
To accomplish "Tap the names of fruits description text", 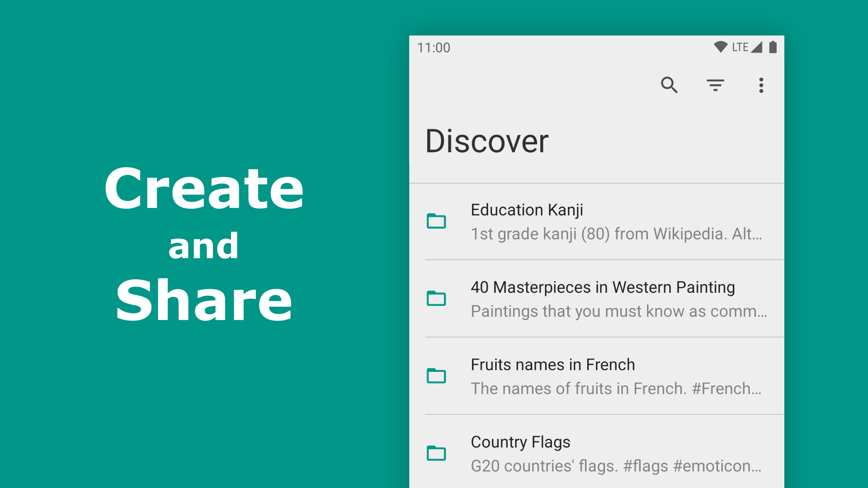I will pyautogui.click(x=616, y=389).
